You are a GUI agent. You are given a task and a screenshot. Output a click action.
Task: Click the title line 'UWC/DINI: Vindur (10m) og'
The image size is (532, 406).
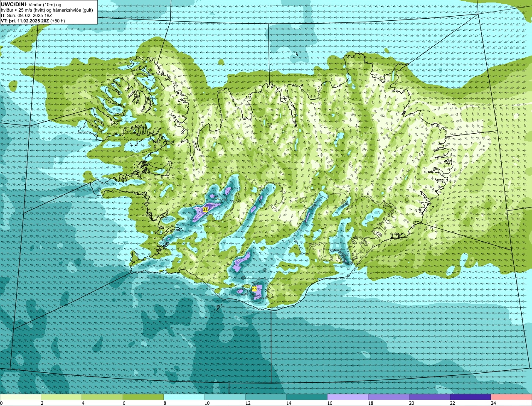pos(31,4)
